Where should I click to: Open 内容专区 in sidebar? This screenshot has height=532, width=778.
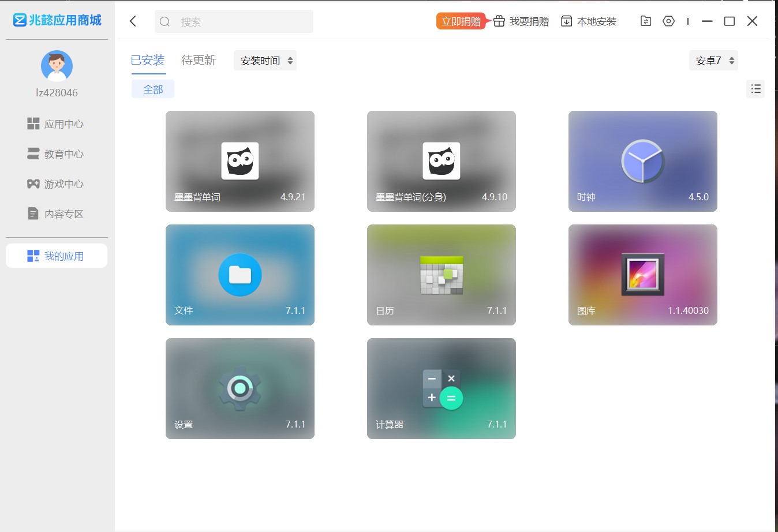click(x=57, y=214)
